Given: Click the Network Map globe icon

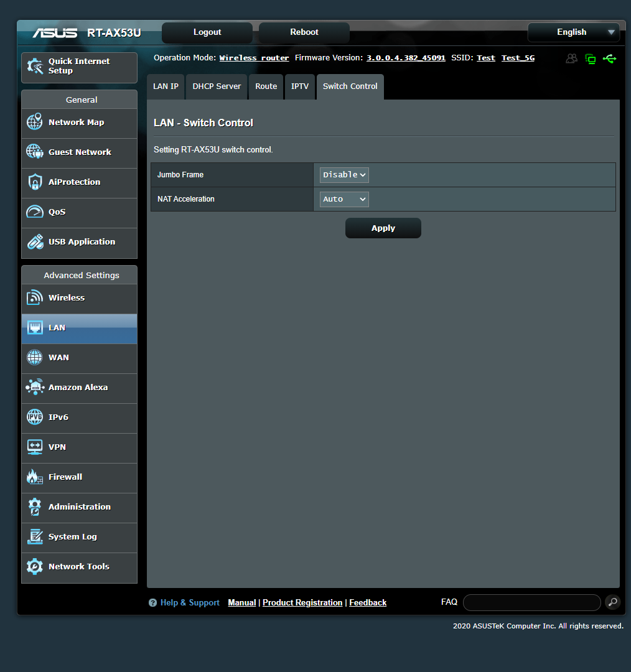Looking at the screenshot, I should [x=35, y=122].
